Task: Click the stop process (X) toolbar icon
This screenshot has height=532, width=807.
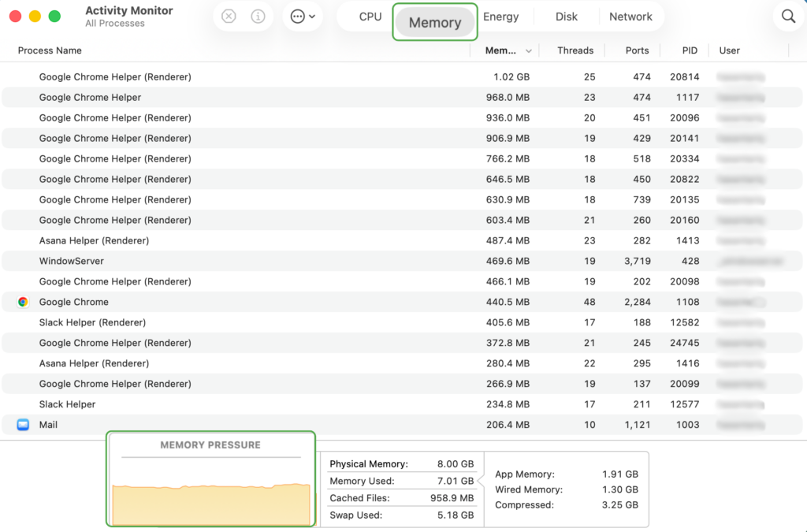Action: coord(229,17)
